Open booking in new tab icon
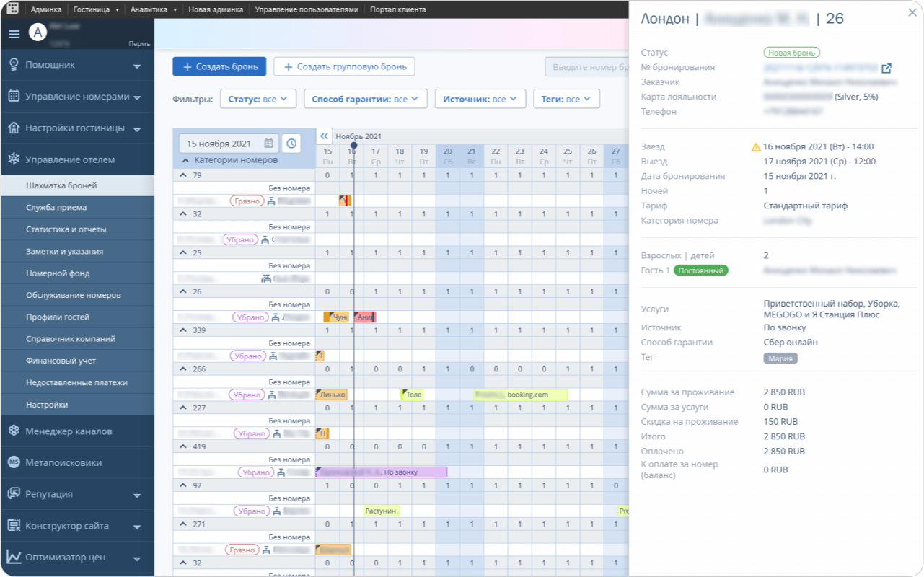The width and height of the screenshot is (924, 577). [886, 68]
